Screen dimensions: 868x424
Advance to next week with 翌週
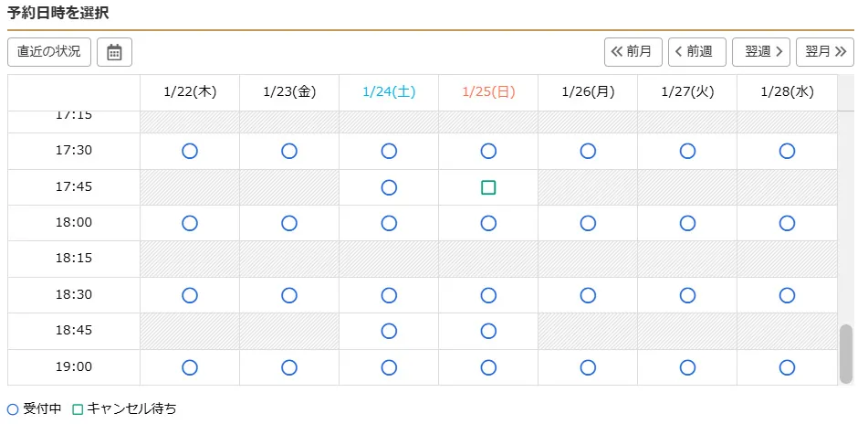[760, 52]
